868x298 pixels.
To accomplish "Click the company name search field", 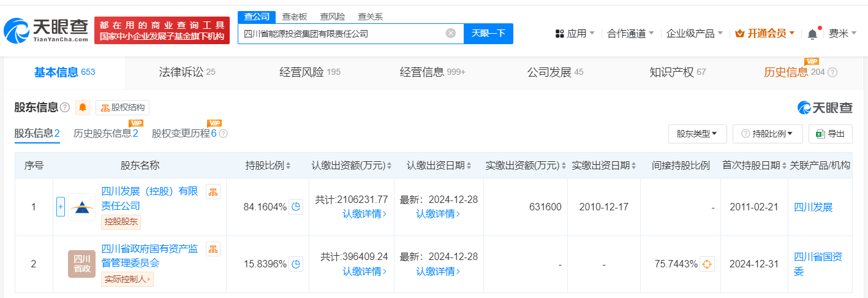I will click(x=340, y=34).
